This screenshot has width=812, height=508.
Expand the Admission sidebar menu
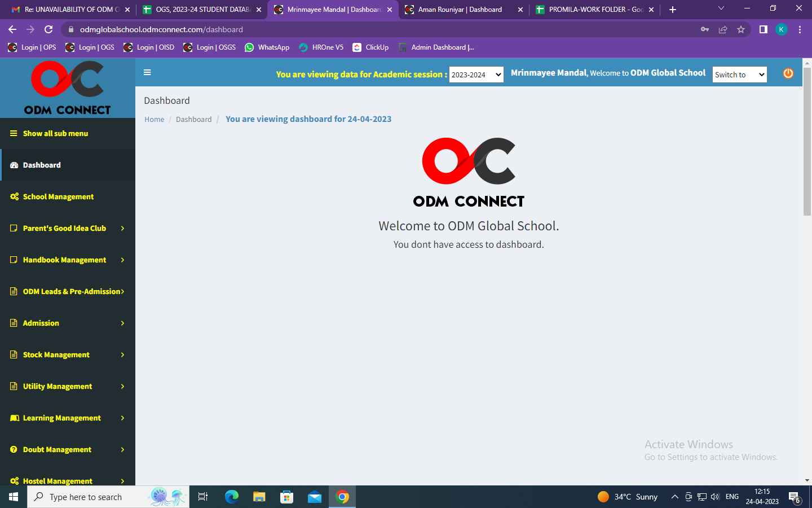click(x=68, y=323)
